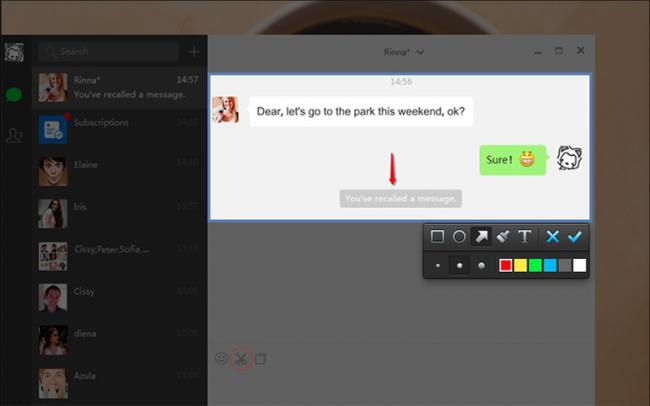
Task: Minimize the chat window
Action: click(x=538, y=52)
